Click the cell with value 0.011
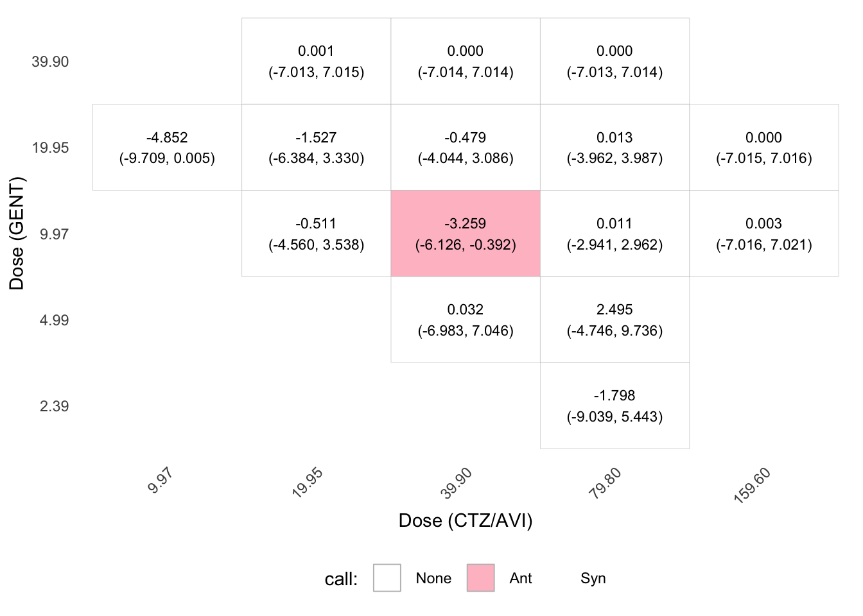This screenshot has height=616, width=863. coord(615,234)
